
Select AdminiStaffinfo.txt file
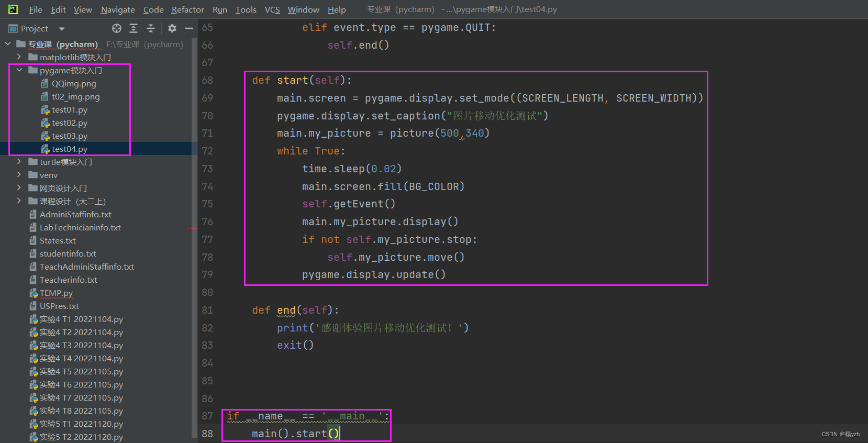tap(75, 214)
